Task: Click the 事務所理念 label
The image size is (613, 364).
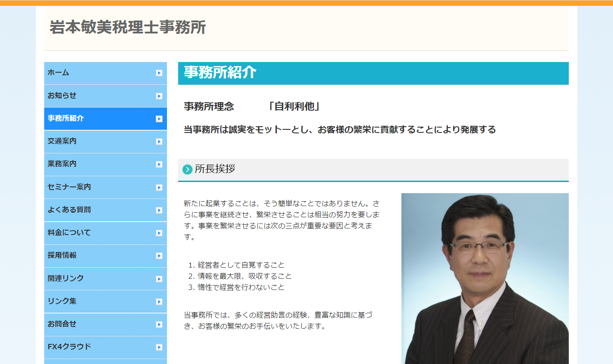Action: tap(209, 107)
